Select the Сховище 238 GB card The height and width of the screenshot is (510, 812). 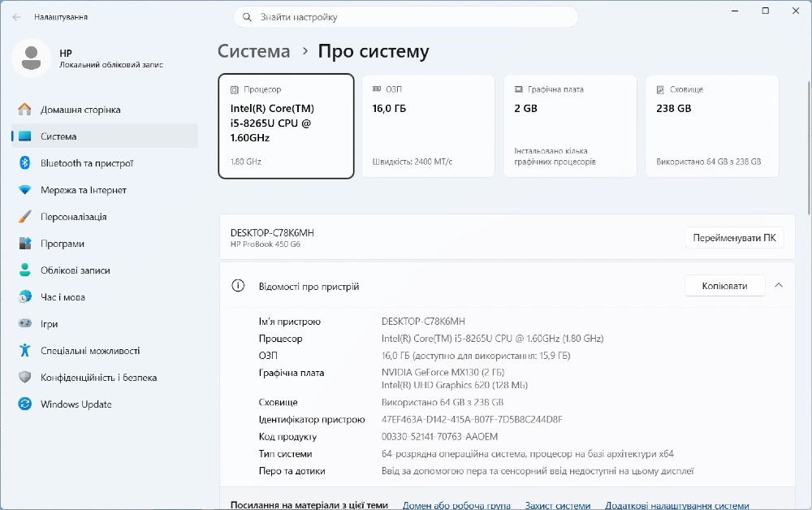[712, 126]
